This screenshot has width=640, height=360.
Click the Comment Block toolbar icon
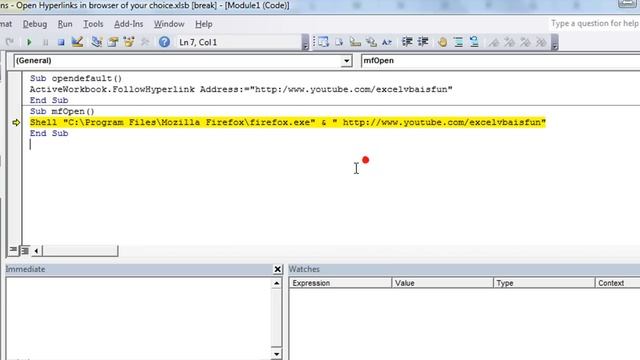[x=458, y=42]
